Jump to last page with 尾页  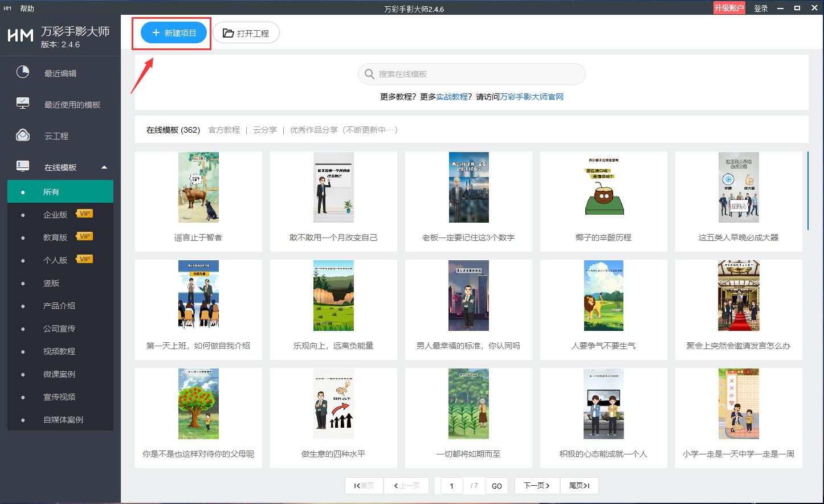579,486
